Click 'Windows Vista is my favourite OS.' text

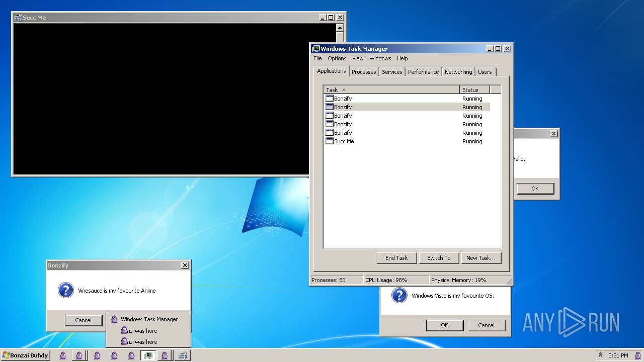click(453, 296)
